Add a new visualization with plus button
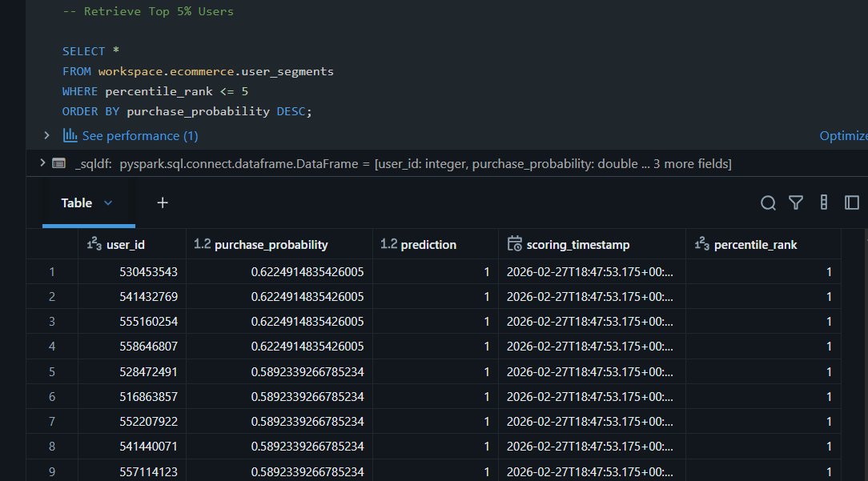Image resolution: width=868 pixels, height=481 pixels. pyautogui.click(x=163, y=203)
